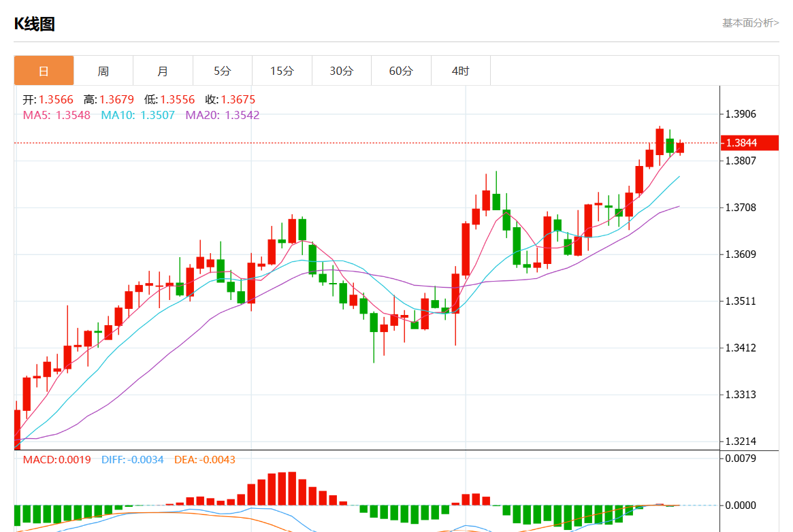Click the 1.3313 price axis label
This screenshot has width=793, height=532.
pos(741,395)
